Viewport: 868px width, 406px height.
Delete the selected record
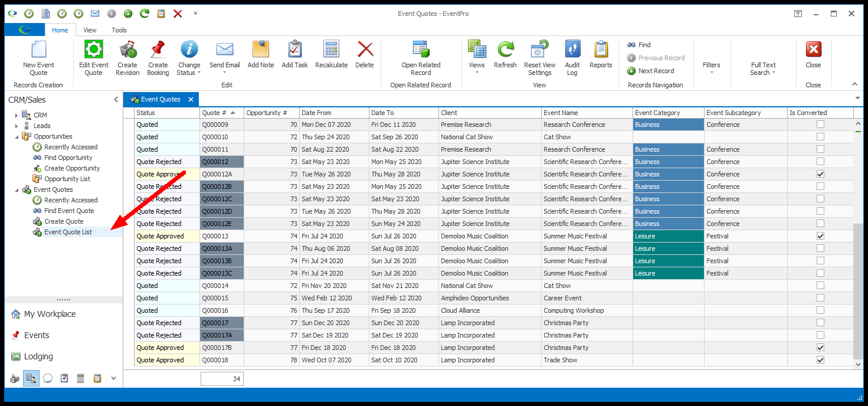[365, 54]
